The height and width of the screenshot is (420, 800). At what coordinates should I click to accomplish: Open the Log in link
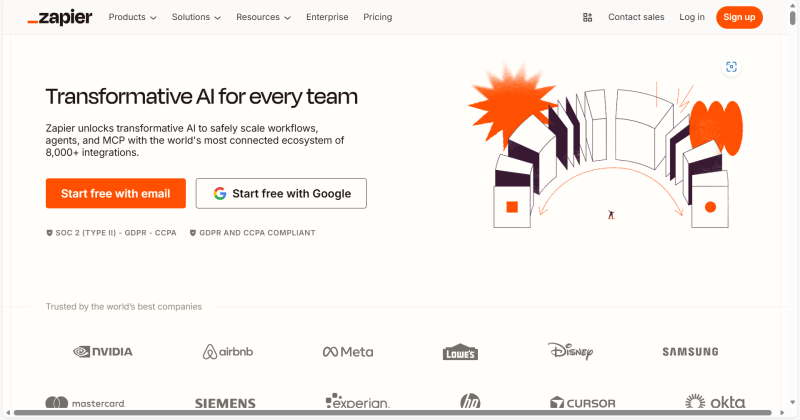(x=692, y=17)
